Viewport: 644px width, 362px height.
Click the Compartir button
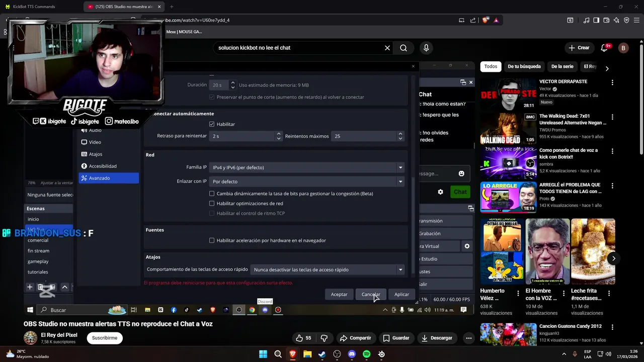pos(355,338)
